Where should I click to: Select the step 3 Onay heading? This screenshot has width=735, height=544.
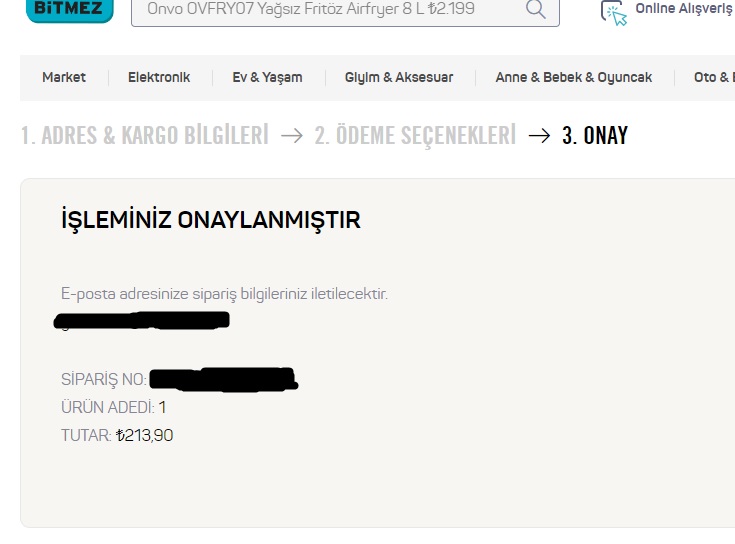595,135
